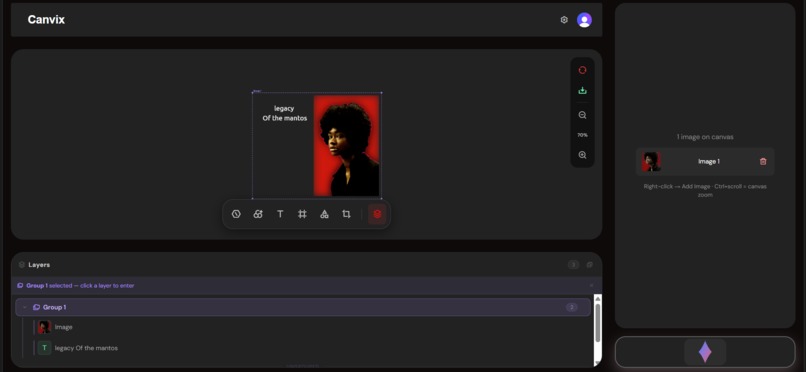
Task: Click the group layers icon in Layers header
Action: [590, 265]
